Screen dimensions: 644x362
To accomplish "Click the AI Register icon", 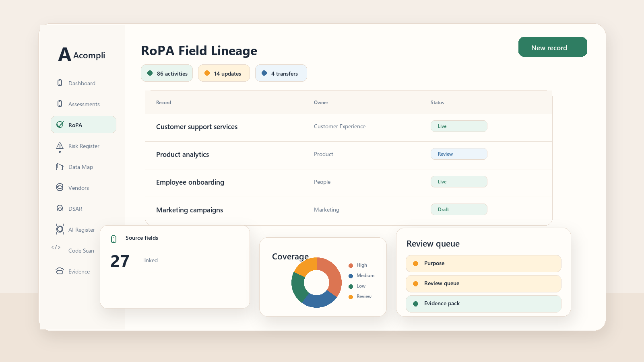I will (x=60, y=229).
